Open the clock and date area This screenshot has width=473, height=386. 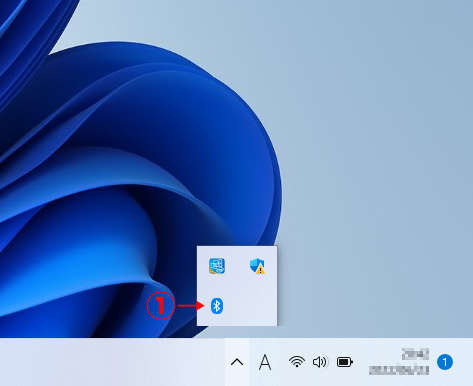coord(399,362)
